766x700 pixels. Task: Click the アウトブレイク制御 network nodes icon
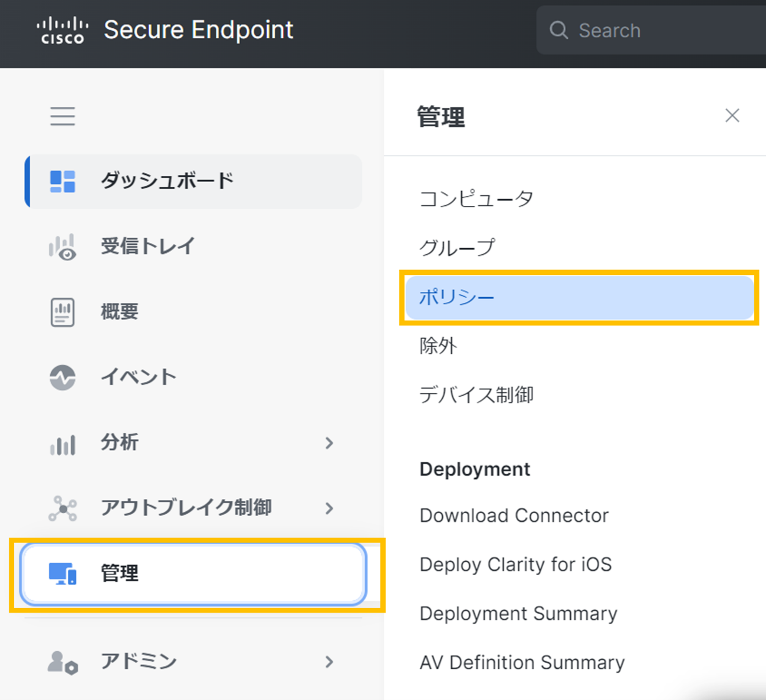[x=63, y=508]
